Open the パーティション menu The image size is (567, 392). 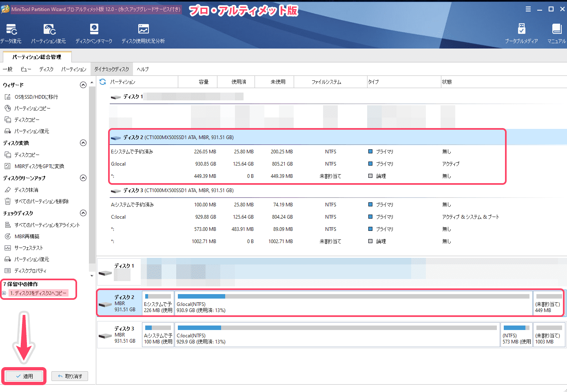point(74,69)
